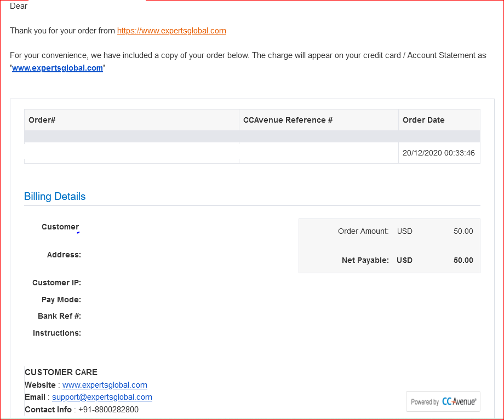Click the Pay Mode: label

61,300
